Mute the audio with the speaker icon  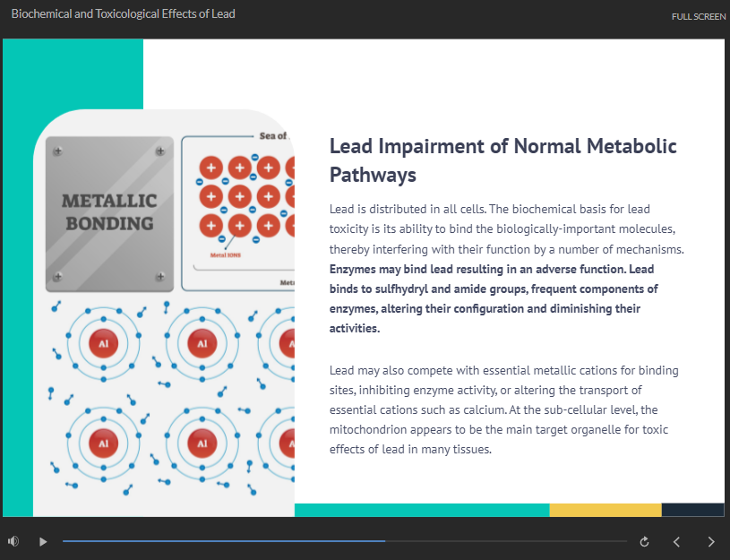tap(13, 541)
